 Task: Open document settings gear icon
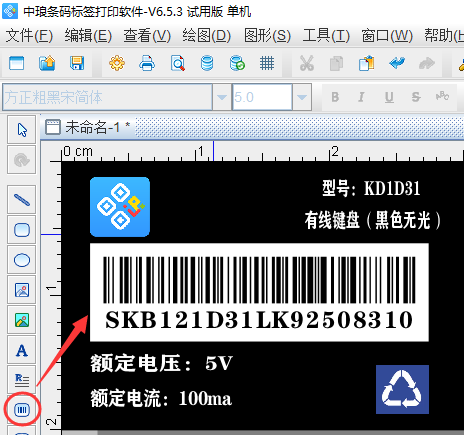click(117, 63)
